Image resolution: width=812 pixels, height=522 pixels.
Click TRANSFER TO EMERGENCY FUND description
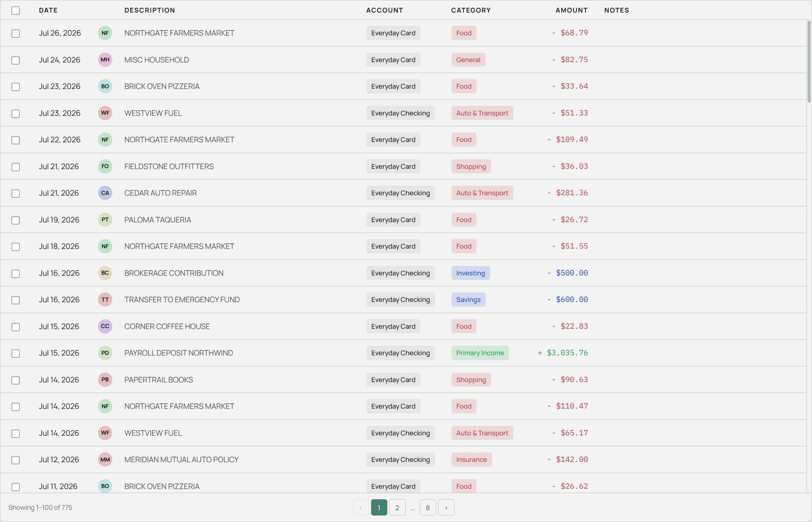182,299
